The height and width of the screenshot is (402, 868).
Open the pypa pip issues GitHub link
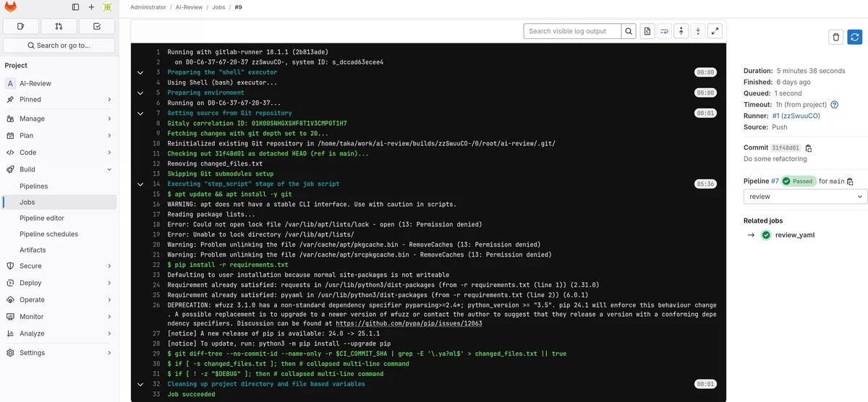click(408, 323)
